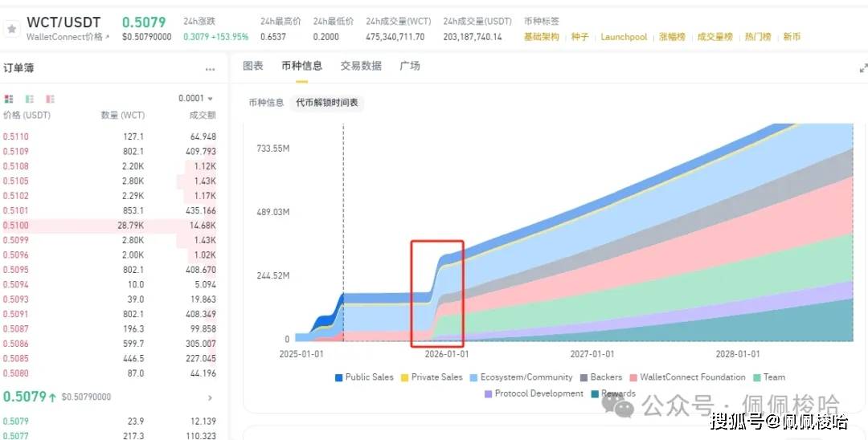Image resolution: width=868 pixels, height=440 pixels.
Task: Switch to the 图表 tab
Action: click(x=253, y=66)
